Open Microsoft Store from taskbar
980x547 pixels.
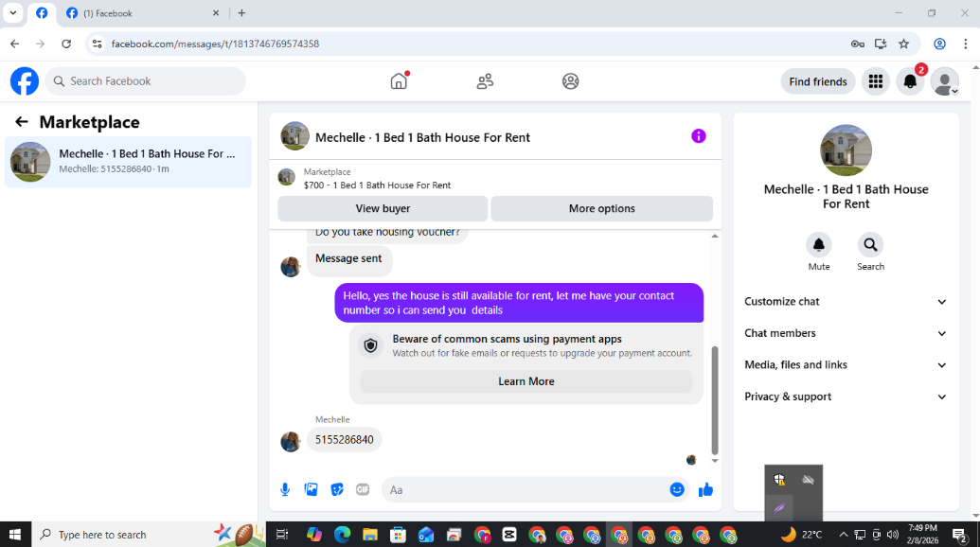pyautogui.click(x=398, y=535)
